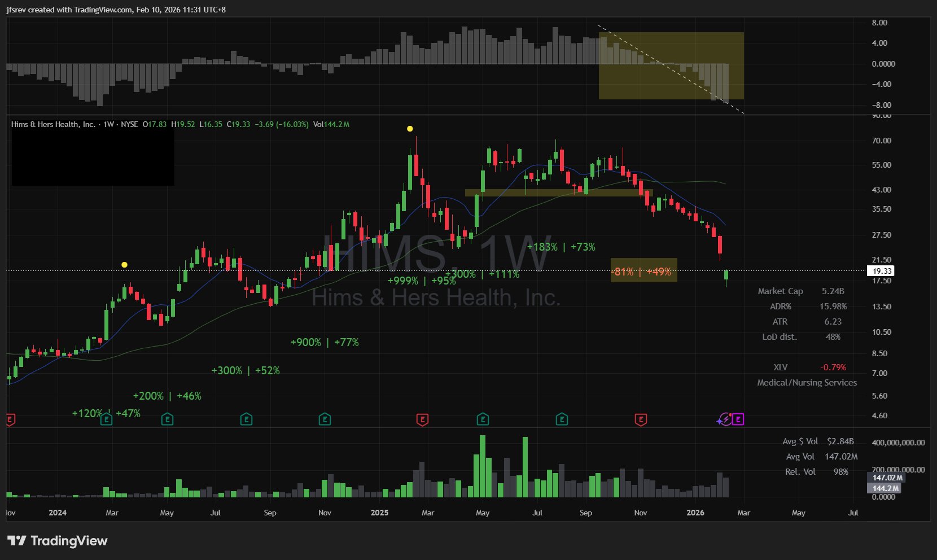This screenshot has height=560, width=937.
Task: Click the red earnings marker at chart's left edge
Action: click(10, 419)
